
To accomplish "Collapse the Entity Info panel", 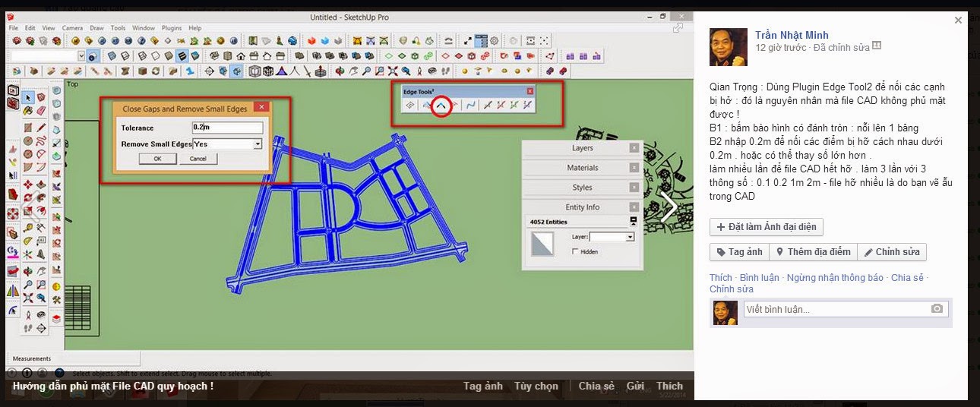I will coord(583,207).
